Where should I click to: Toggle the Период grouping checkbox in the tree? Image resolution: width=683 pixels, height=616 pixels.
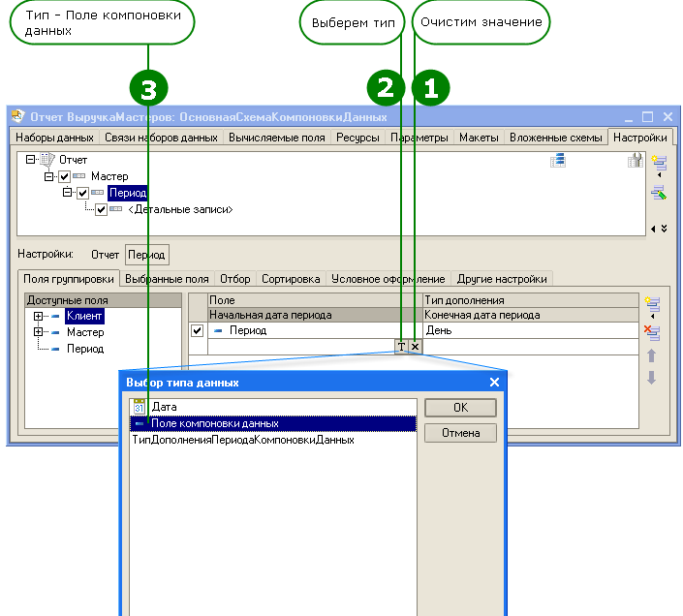coord(82,193)
